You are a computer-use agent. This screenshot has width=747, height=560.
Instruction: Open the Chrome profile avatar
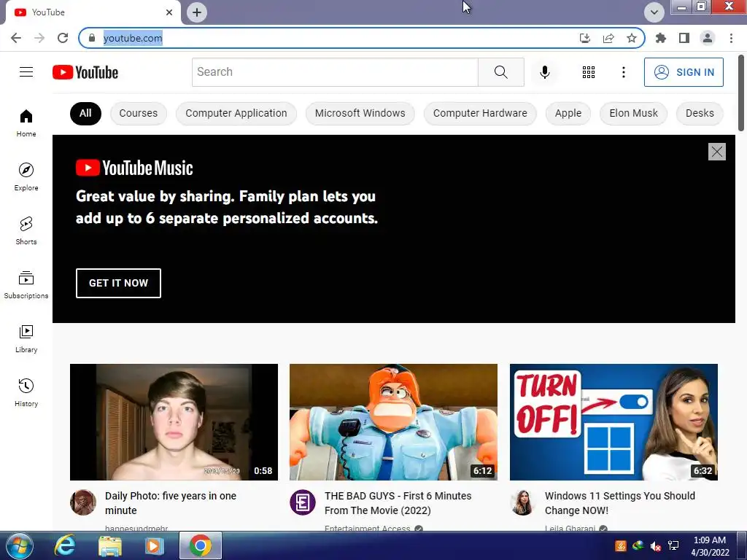[708, 38]
